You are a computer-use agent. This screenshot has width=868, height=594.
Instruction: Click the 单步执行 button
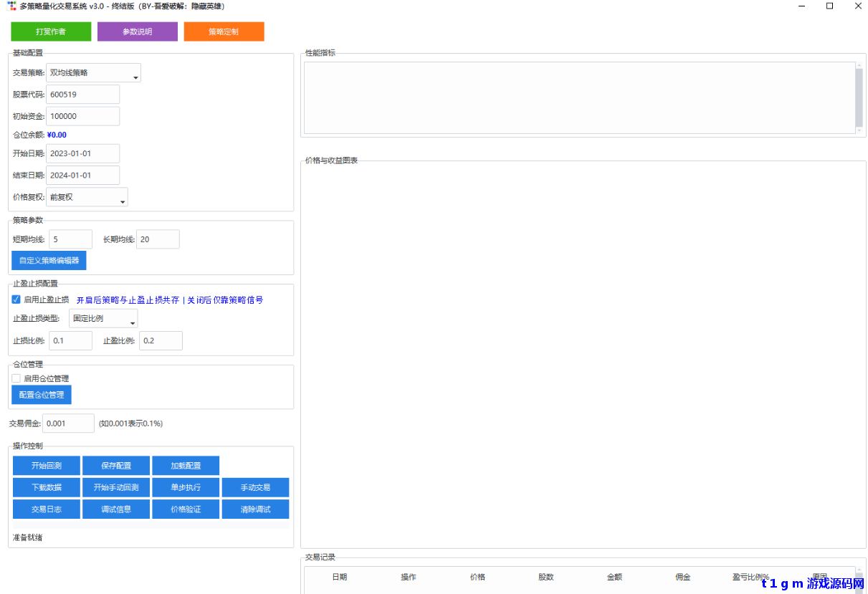(x=185, y=487)
